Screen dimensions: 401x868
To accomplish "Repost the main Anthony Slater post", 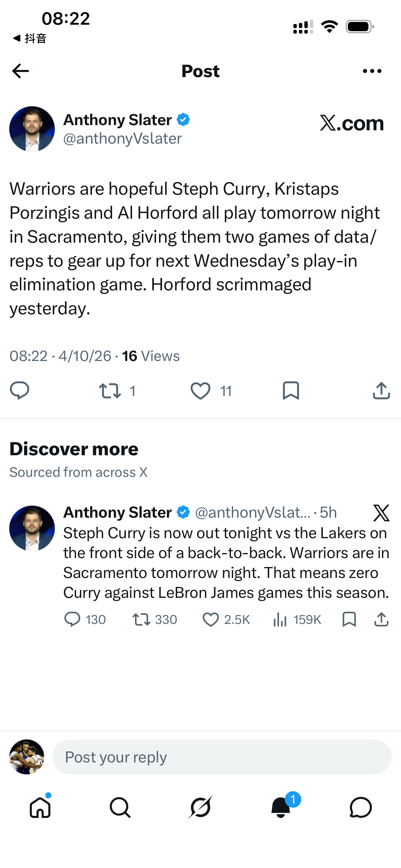I will point(110,391).
